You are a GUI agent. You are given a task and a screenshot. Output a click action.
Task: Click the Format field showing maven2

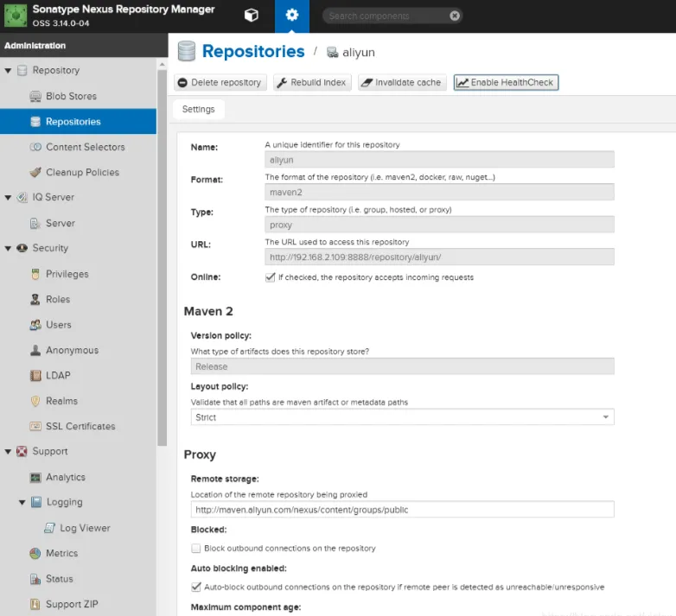439,192
